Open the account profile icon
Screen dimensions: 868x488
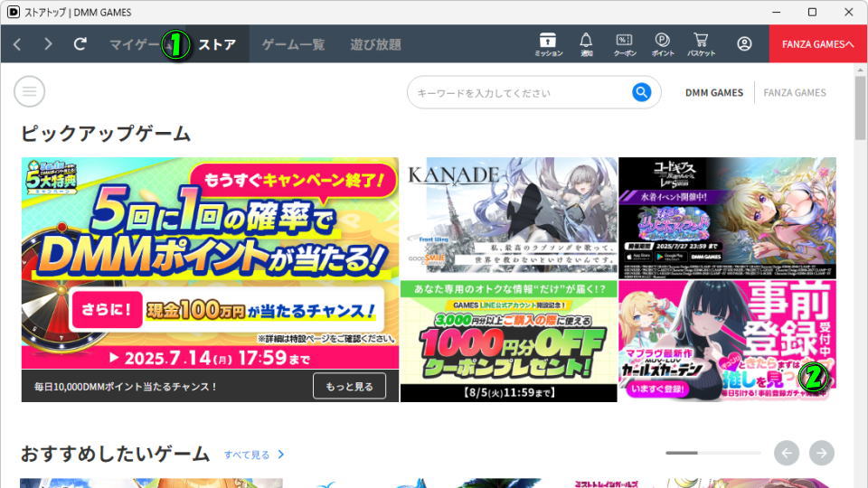[x=744, y=43]
